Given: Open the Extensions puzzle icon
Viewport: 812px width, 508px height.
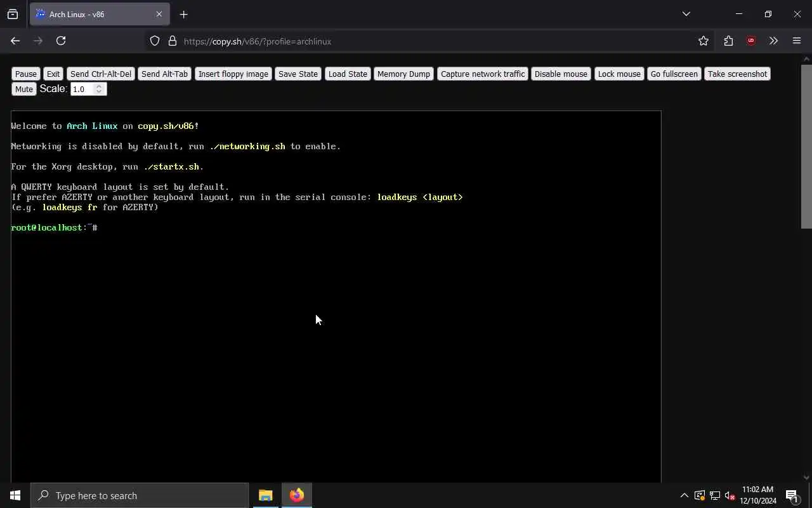Looking at the screenshot, I should [x=728, y=41].
